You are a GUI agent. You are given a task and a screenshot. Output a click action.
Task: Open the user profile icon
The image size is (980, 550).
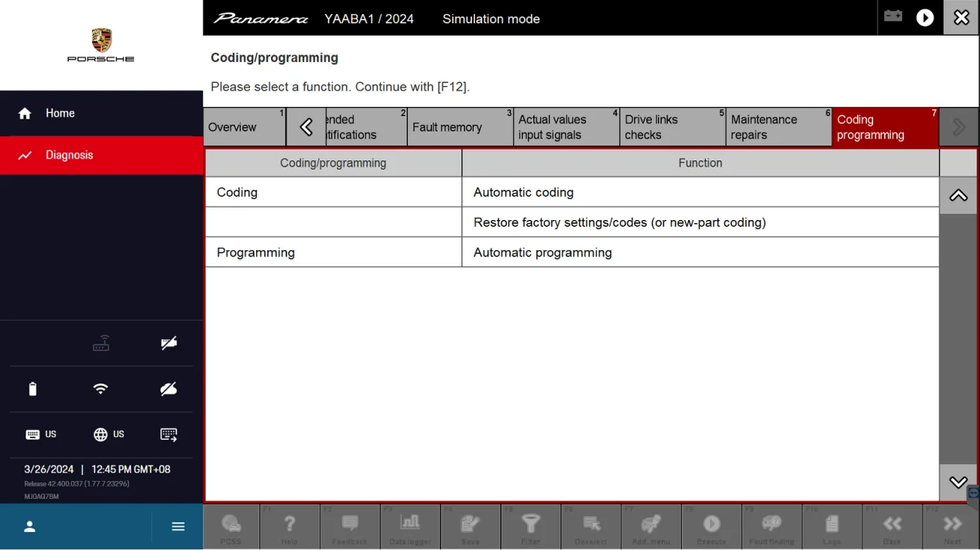click(29, 527)
